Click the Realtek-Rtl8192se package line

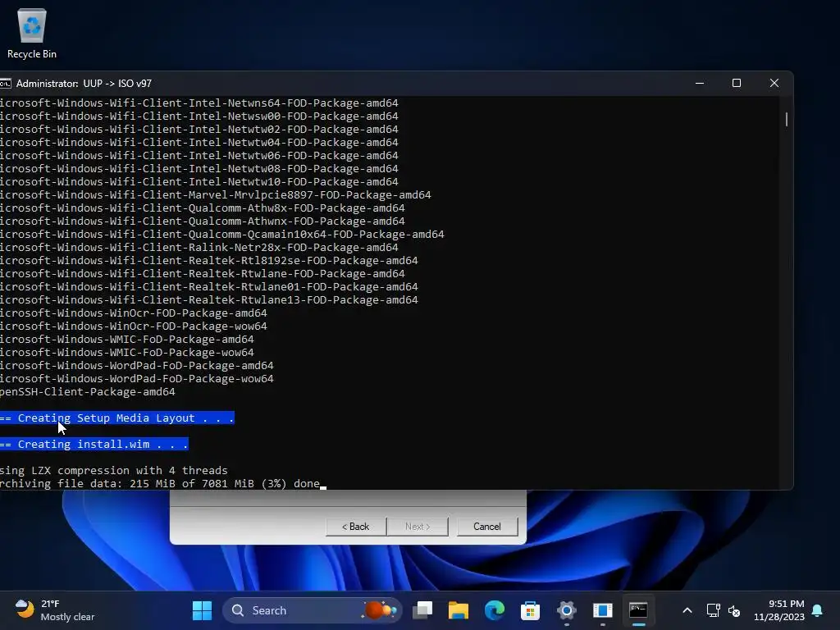[x=209, y=260]
